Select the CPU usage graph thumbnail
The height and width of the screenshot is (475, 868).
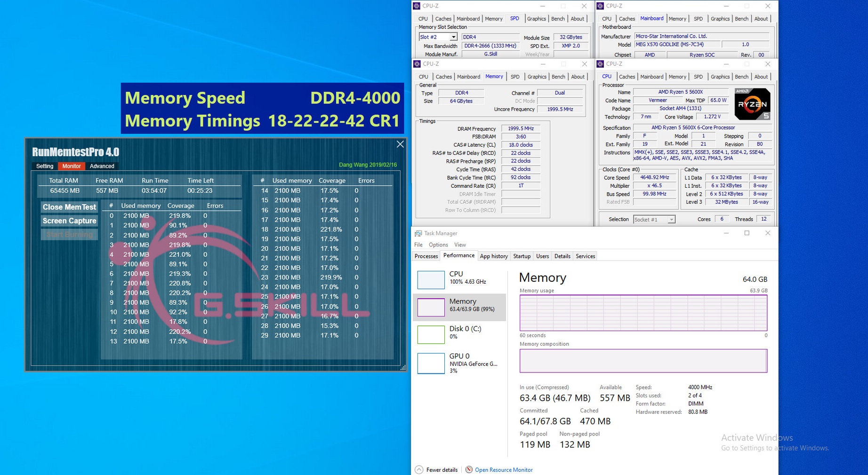(431, 279)
